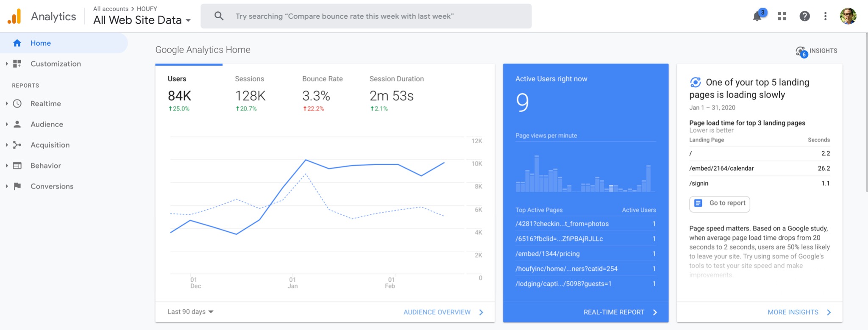The image size is (868, 330).
Task: Click the user profile avatar
Action: (x=848, y=17)
